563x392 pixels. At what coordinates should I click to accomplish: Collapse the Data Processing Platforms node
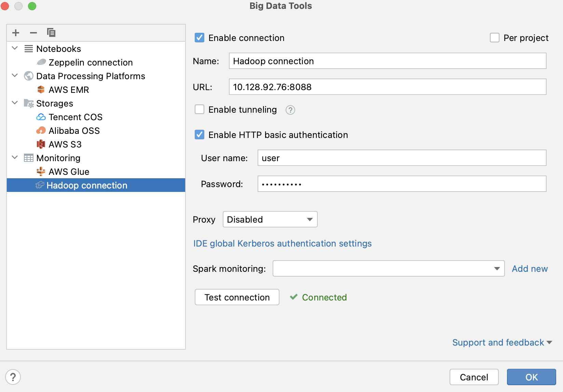[15, 75]
